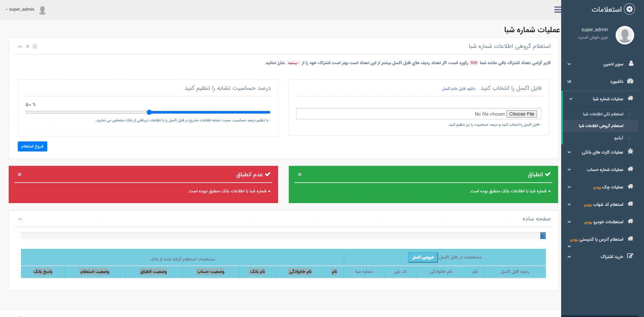Click وضعیت حساب column header

pos(211,272)
